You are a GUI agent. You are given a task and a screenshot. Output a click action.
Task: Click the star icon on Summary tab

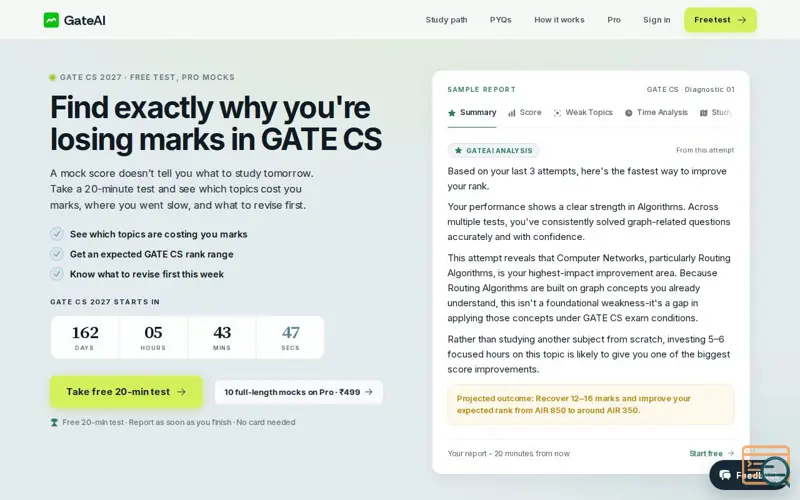click(452, 113)
